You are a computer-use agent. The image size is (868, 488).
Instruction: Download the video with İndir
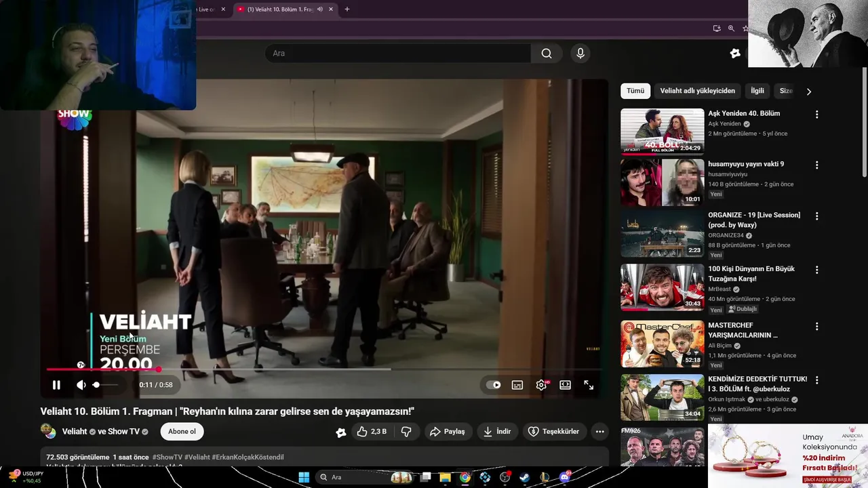[x=497, y=432]
